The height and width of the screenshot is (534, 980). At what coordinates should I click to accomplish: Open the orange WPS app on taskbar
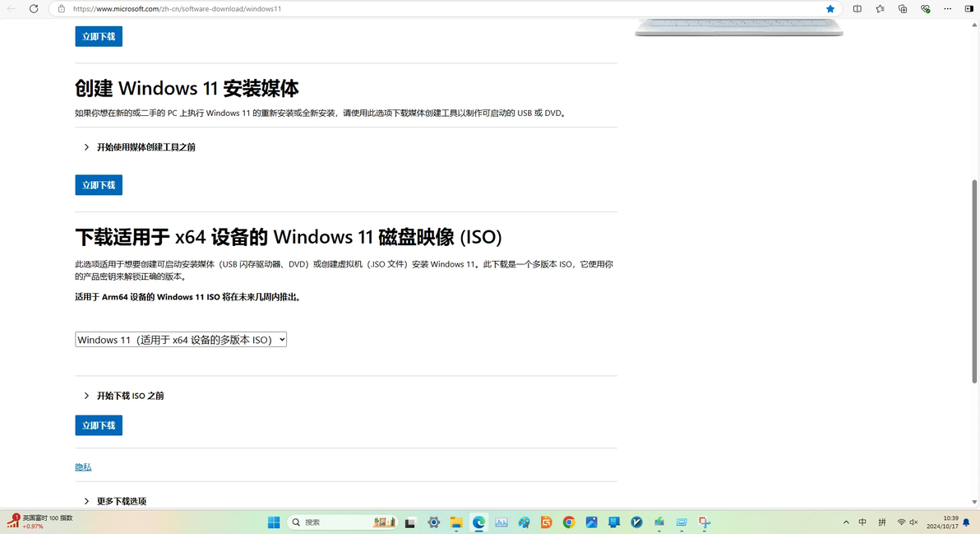pyautogui.click(x=546, y=522)
